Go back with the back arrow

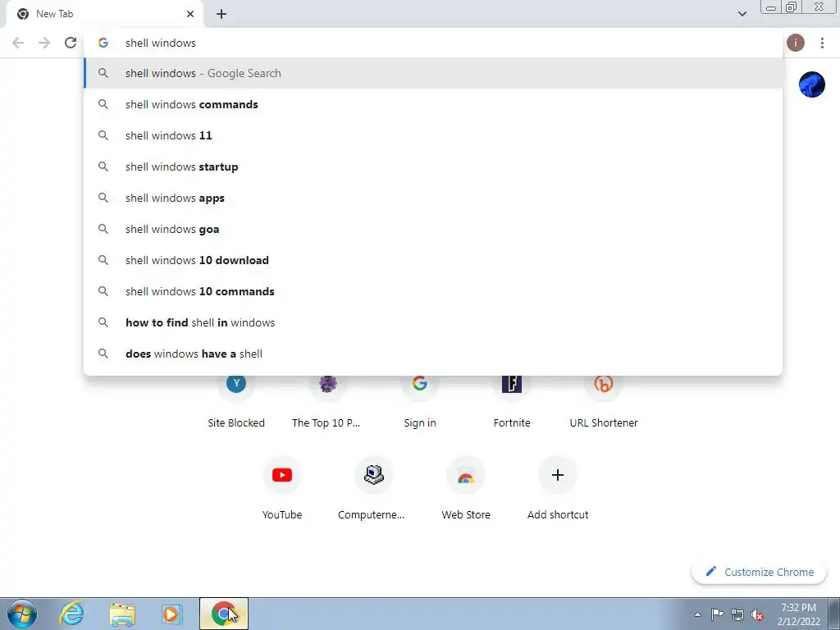point(18,43)
